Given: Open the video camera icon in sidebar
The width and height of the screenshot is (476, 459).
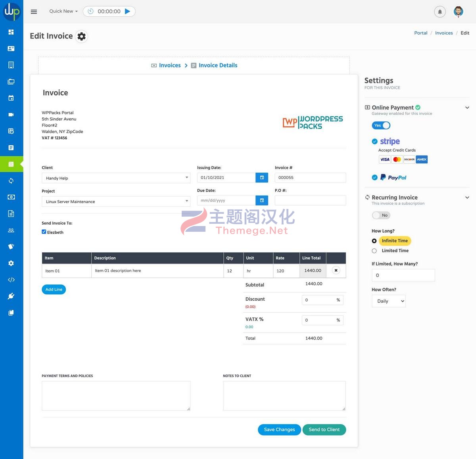Looking at the screenshot, I should click(11, 115).
